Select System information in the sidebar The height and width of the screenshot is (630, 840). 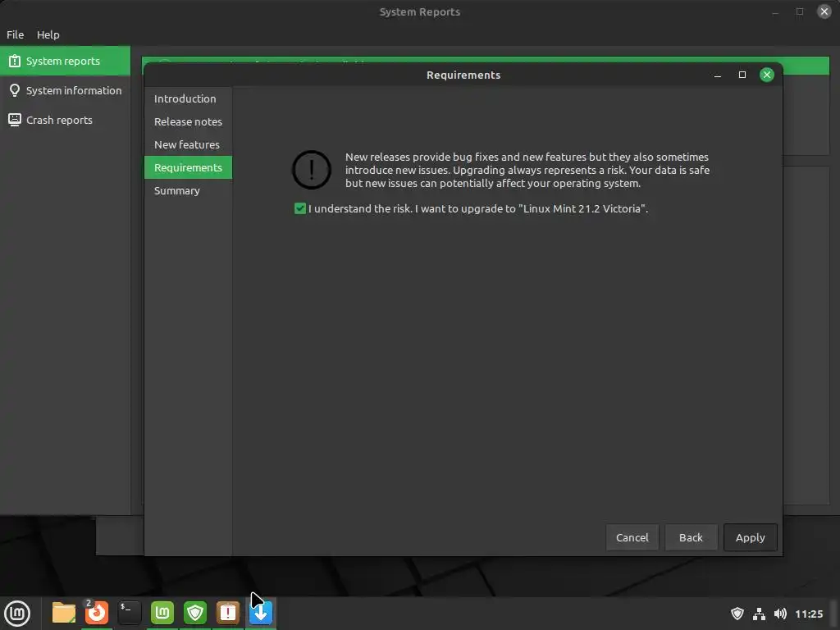point(66,90)
